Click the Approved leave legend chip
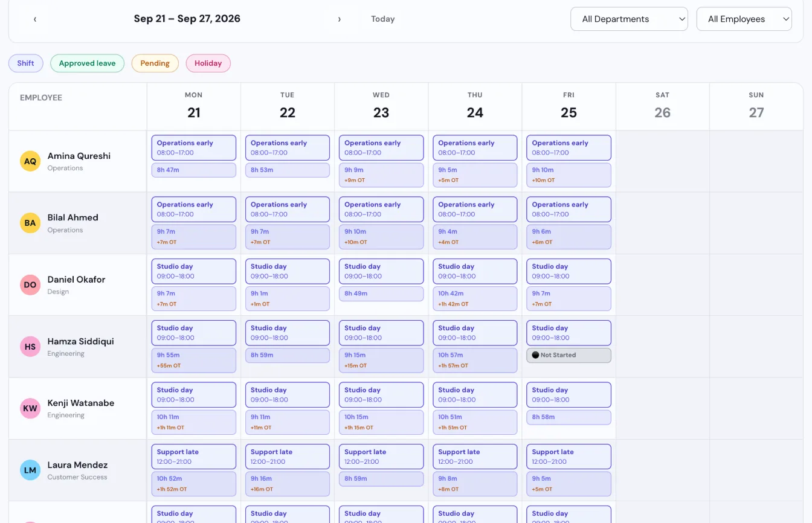Viewport: 812px width, 523px height. (87, 63)
